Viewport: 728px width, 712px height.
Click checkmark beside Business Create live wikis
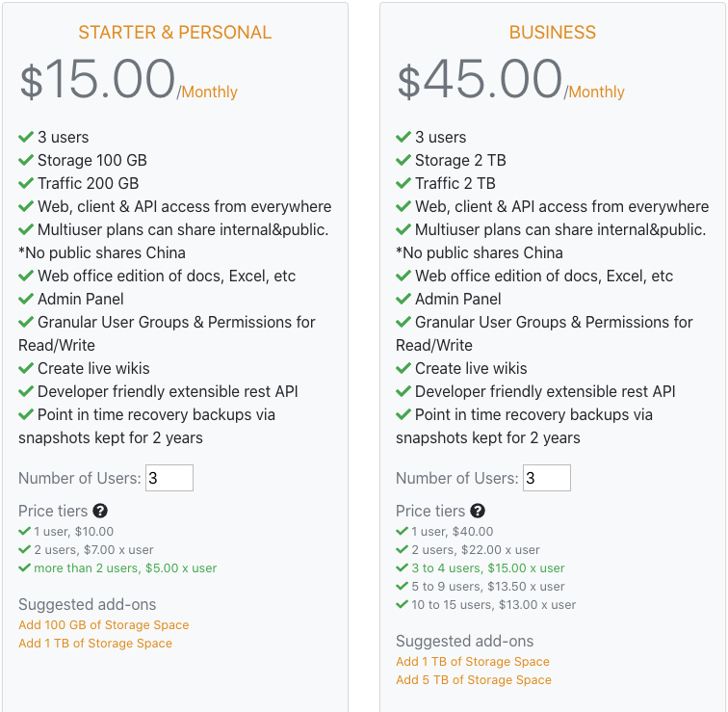point(403,368)
